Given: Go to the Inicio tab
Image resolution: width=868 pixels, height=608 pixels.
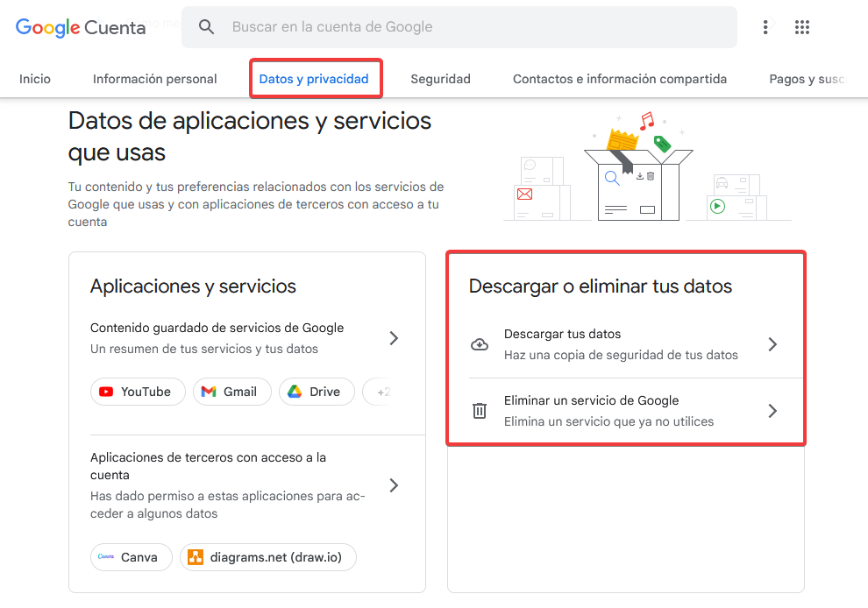Looking at the screenshot, I should [35, 79].
